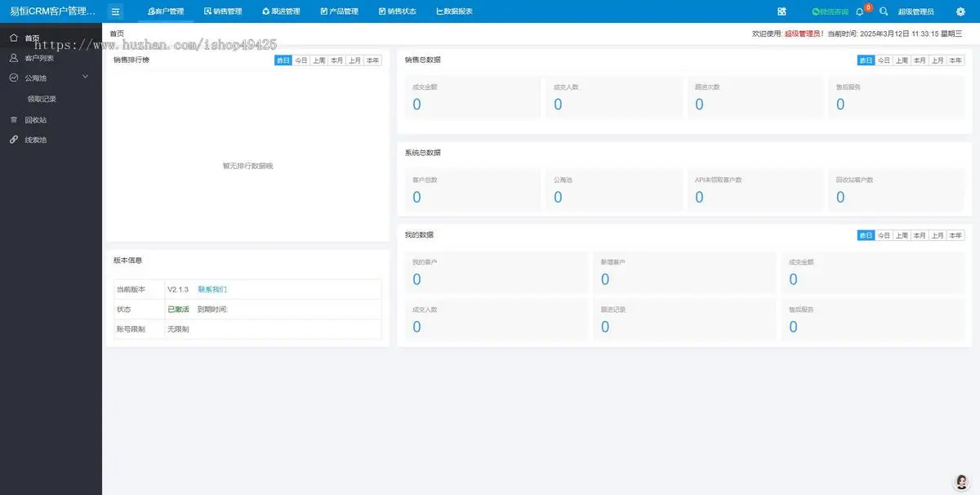Viewport: 980px width, 495px height.
Task: Click the API未领取客户数 card
Action: (755, 190)
